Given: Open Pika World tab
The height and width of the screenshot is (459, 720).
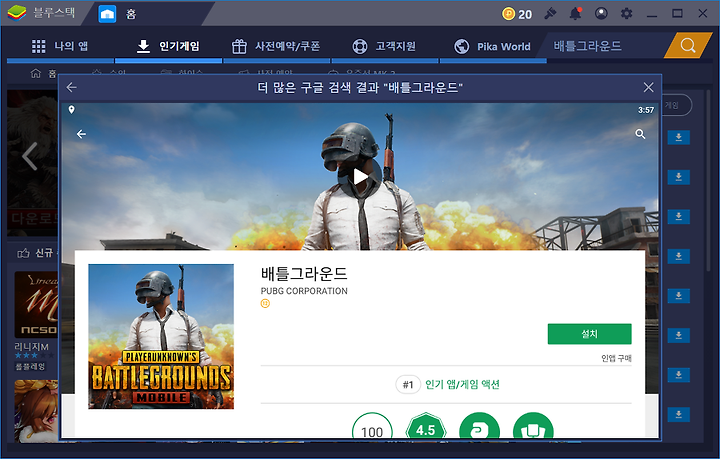Looking at the screenshot, I should click(492, 46).
